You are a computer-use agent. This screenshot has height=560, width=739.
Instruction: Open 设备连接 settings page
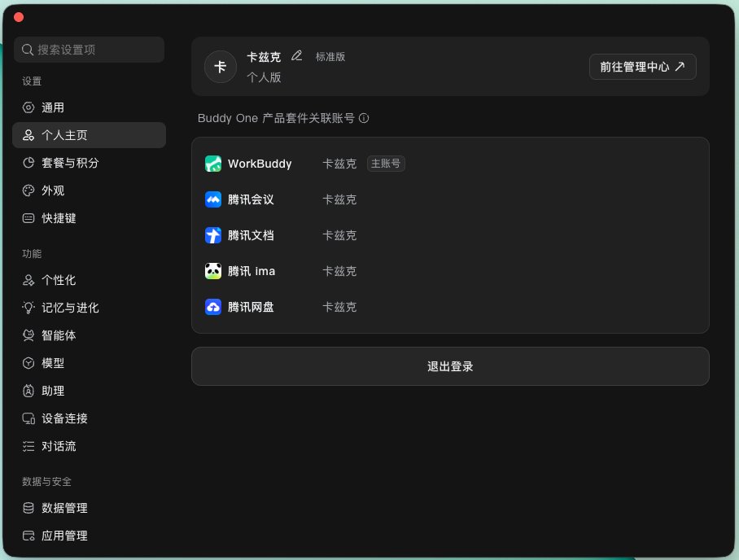tap(89, 418)
